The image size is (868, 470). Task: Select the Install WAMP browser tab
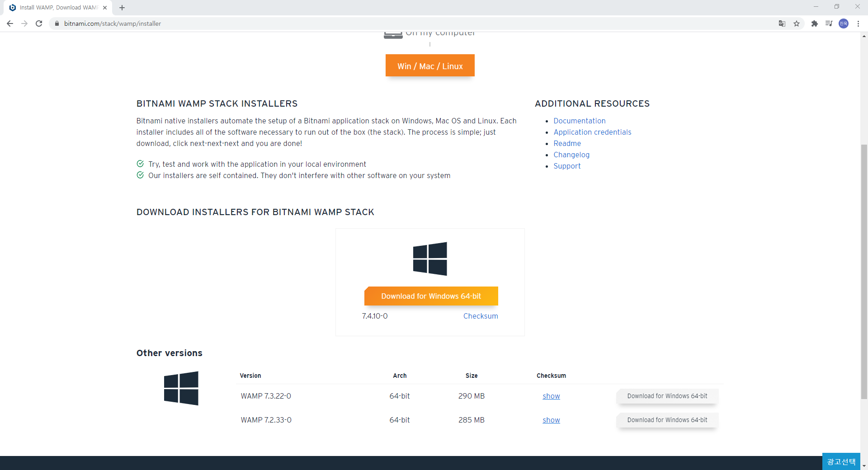click(x=58, y=8)
